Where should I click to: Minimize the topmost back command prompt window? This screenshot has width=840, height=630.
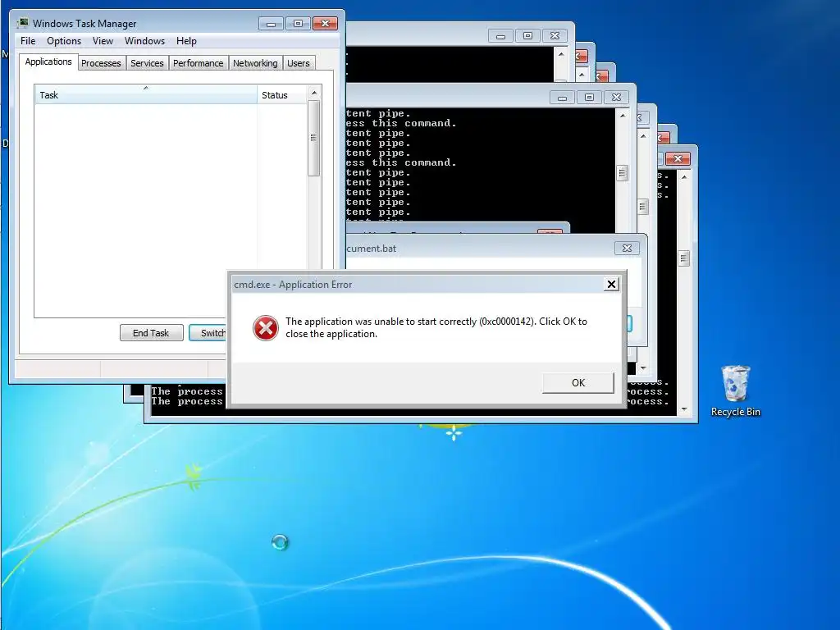pyautogui.click(x=501, y=36)
